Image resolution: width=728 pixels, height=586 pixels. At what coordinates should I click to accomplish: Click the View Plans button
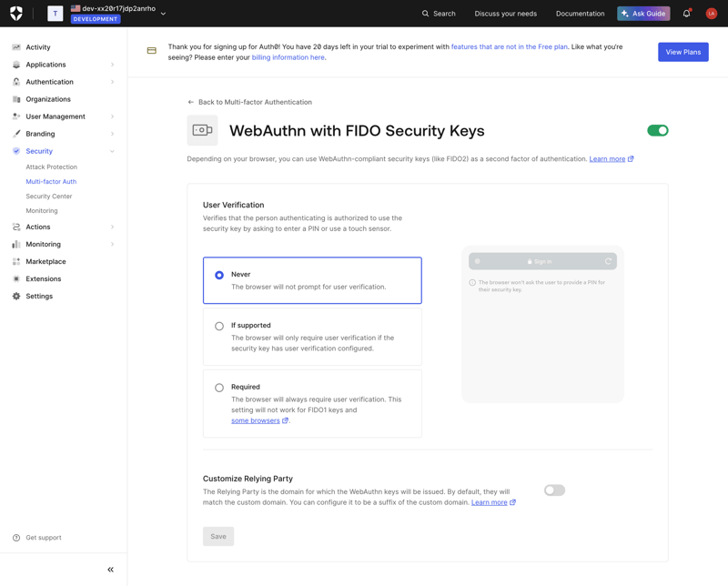coord(682,52)
